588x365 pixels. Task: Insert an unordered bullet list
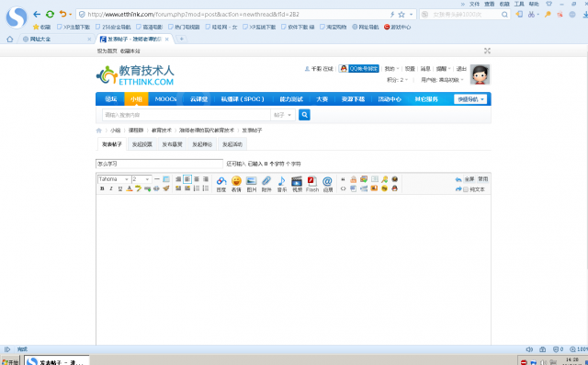[206, 188]
